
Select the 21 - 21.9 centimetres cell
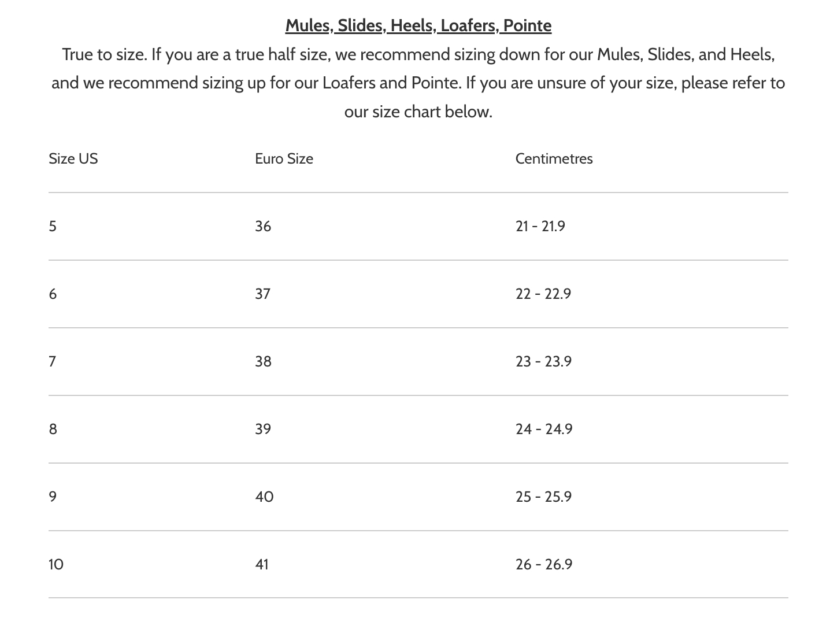(540, 226)
